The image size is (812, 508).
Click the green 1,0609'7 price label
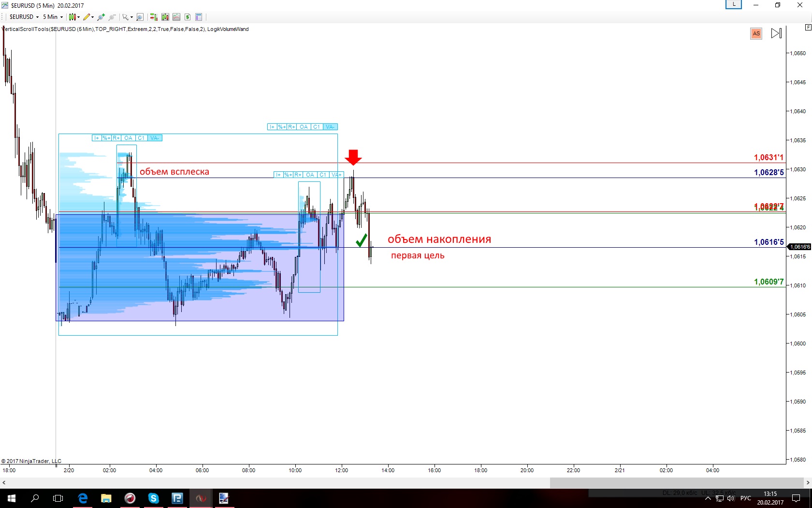coord(769,282)
